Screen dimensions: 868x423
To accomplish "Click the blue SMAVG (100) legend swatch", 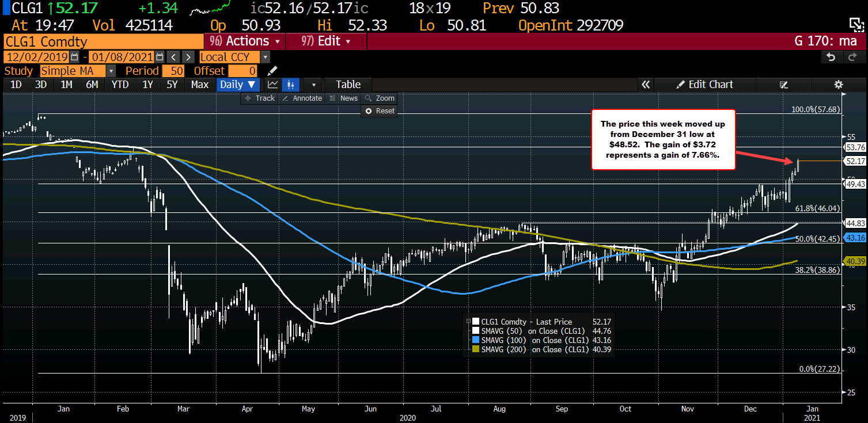I will click(475, 340).
